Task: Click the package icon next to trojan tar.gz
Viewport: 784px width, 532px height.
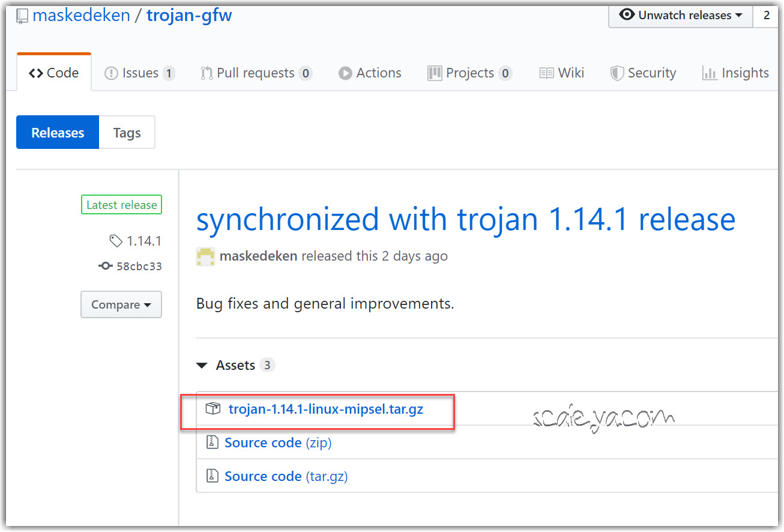Action: click(213, 409)
